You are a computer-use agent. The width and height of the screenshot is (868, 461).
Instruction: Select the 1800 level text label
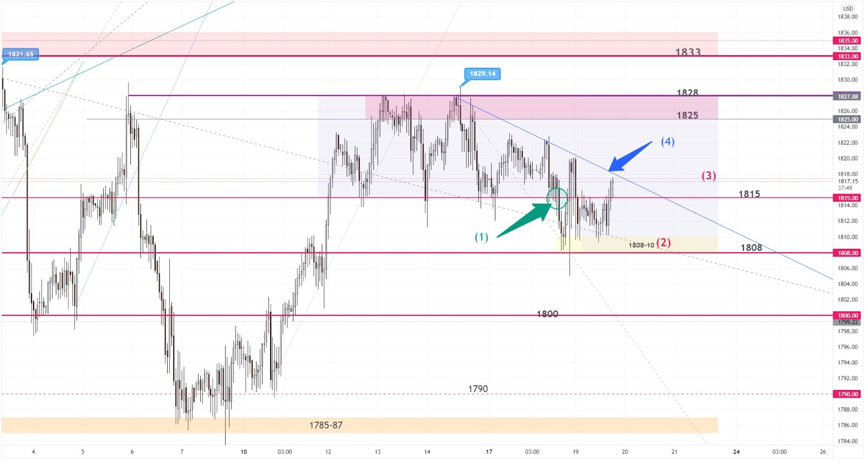tap(547, 314)
